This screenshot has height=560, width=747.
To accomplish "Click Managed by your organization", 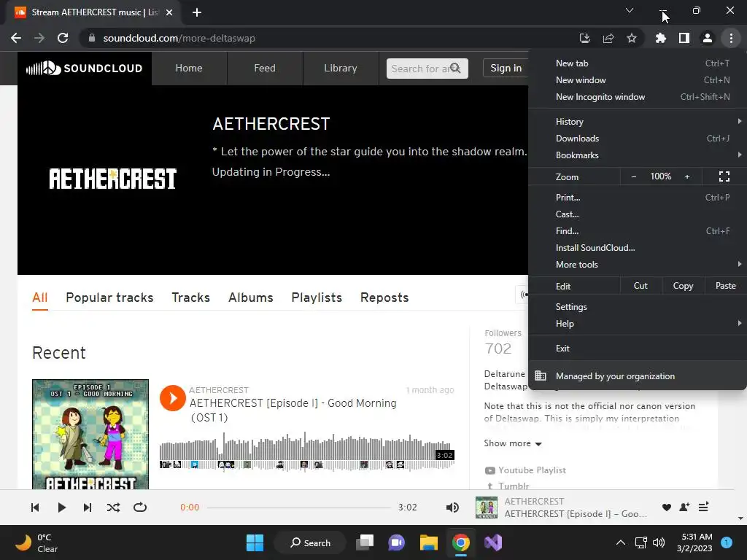I will click(638, 376).
